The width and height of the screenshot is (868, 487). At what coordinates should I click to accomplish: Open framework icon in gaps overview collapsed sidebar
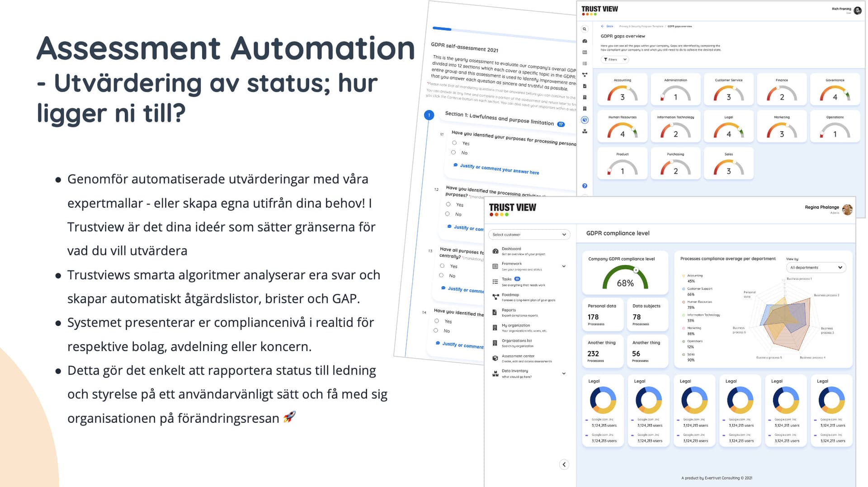[x=585, y=52]
